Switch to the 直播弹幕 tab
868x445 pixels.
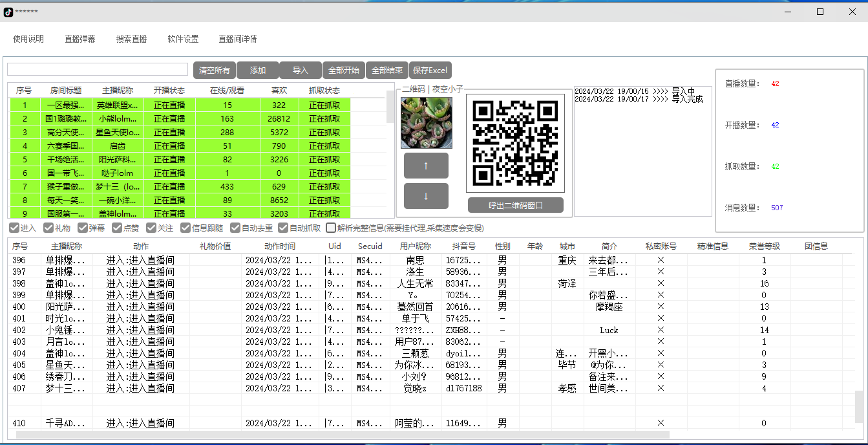point(79,39)
